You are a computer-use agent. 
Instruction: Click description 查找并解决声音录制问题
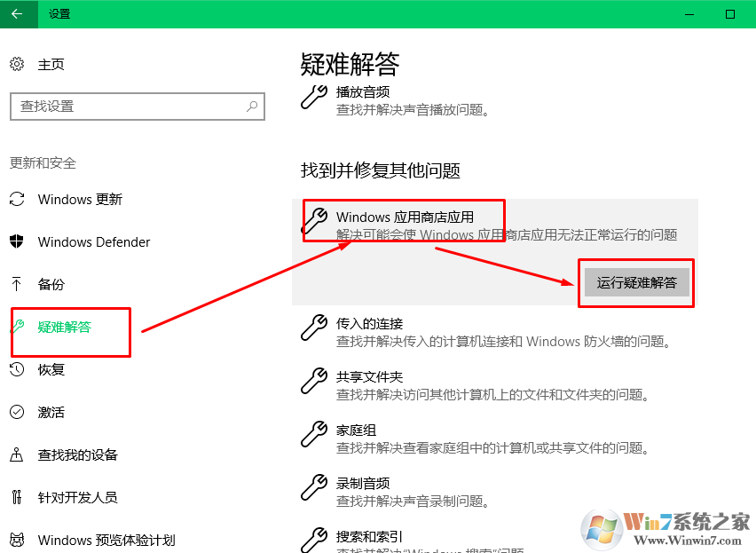413,502
